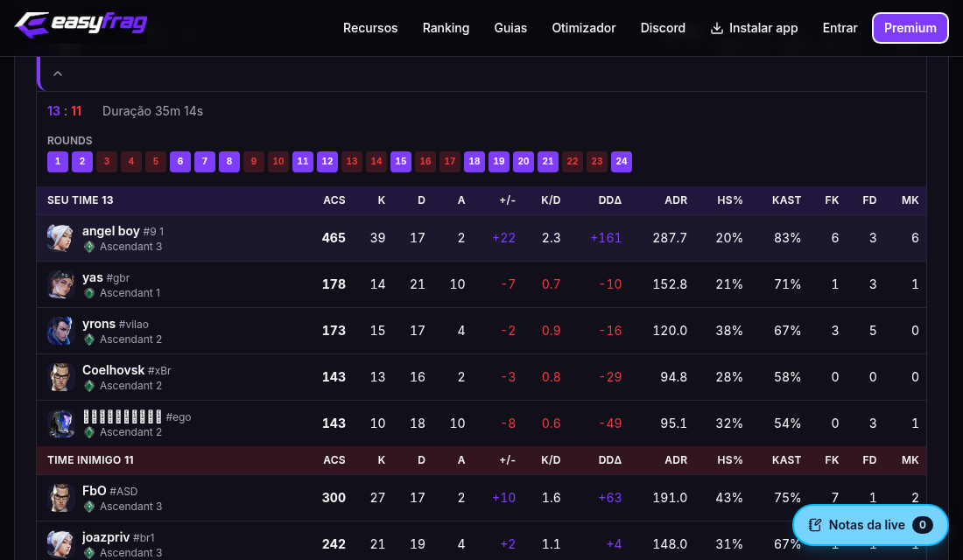Image resolution: width=963 pixels, height=560 pixels.
Task: Select round 3
Action: [107, 162]
